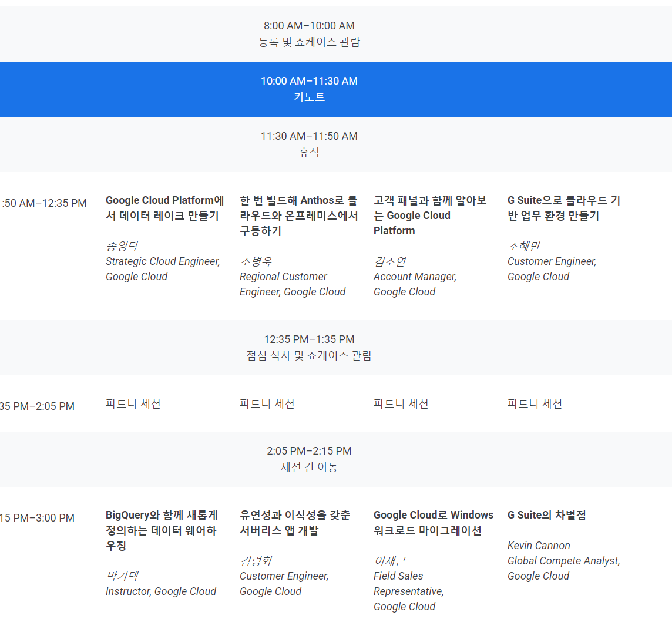
Task: Open session Google Cloud Platform에서 데이터 레이크 만들기
Action: [165, 208]
